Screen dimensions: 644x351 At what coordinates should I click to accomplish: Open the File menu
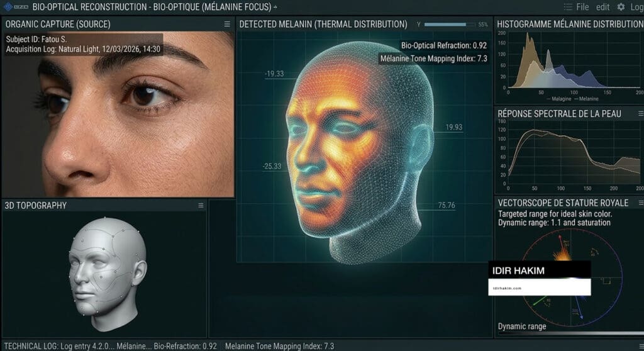coord(582,7)
